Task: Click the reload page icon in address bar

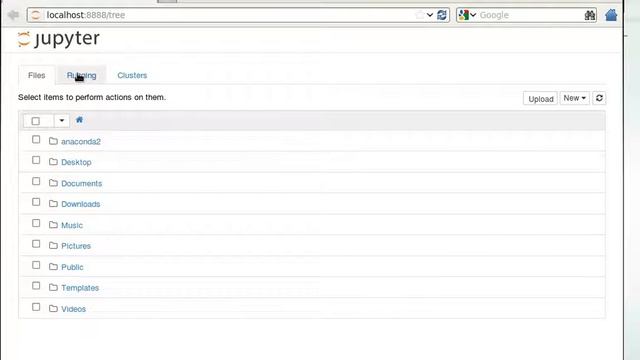Action: point(442,15)
